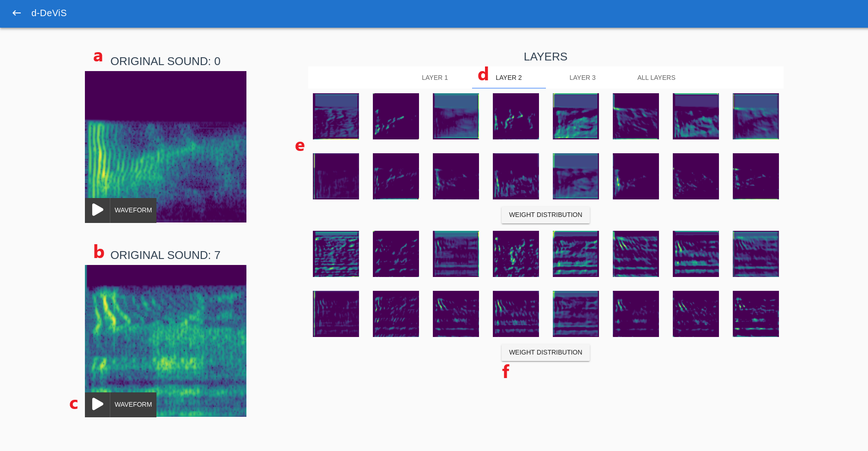Open weight distribution for sound 7 maps

[x=545, y=352]
